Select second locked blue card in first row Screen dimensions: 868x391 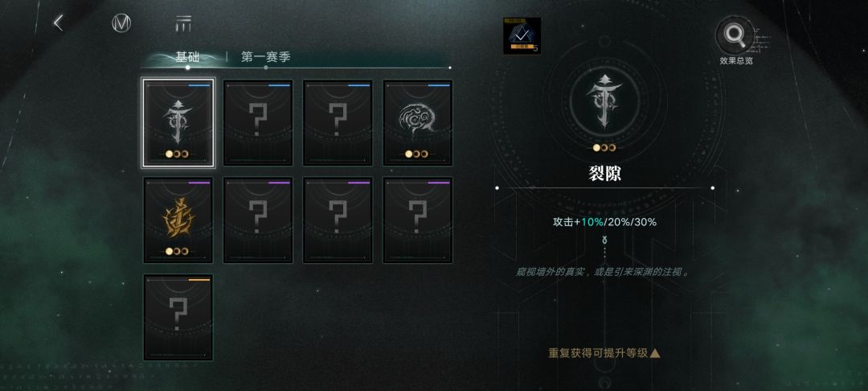[x=258, y=122]
